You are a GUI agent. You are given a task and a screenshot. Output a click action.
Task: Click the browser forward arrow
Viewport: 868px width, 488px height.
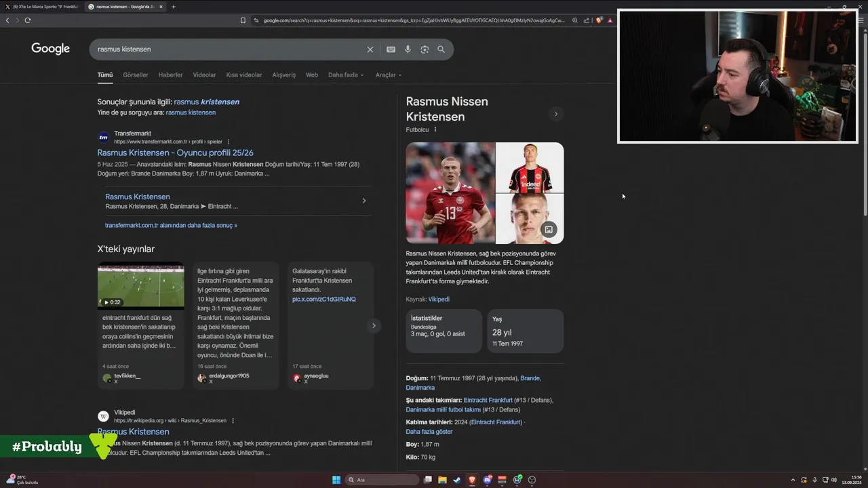(x=17, y=20)
